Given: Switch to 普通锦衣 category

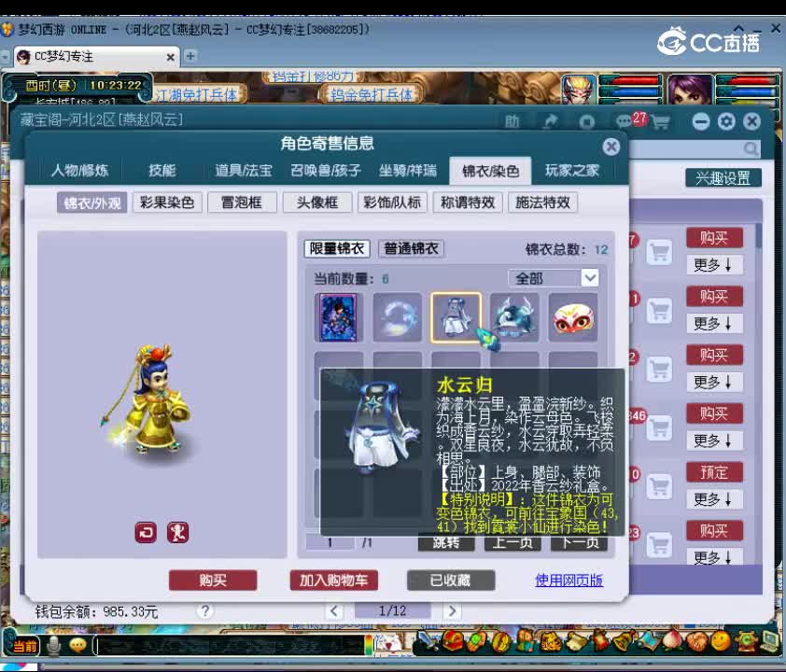Looking at the screenshot, I should pyautogui.click(x=411, y=248).
